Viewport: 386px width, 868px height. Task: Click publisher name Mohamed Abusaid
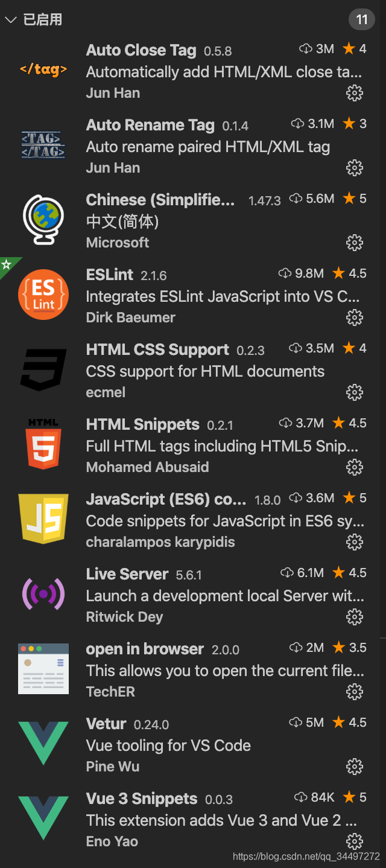(x=148, y=467)
